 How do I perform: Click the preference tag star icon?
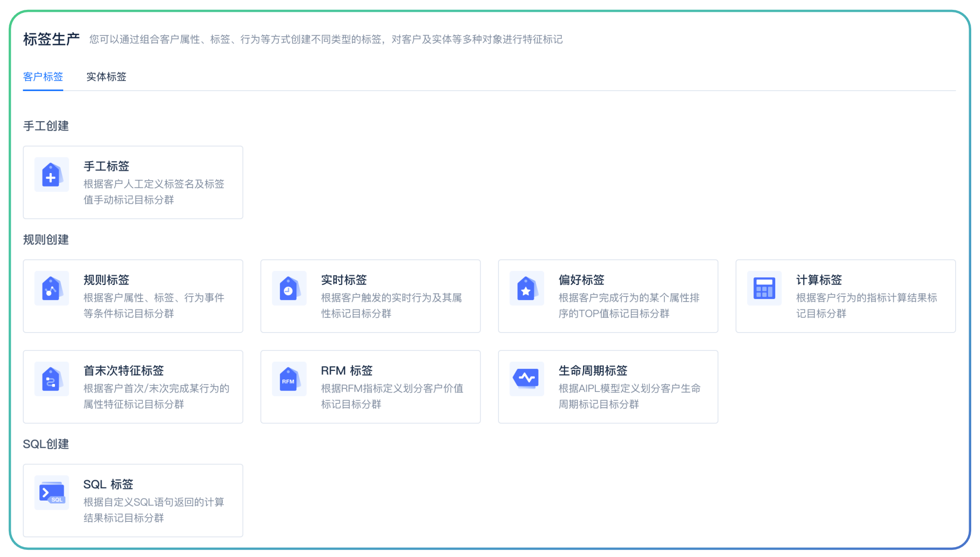[526, 289]
